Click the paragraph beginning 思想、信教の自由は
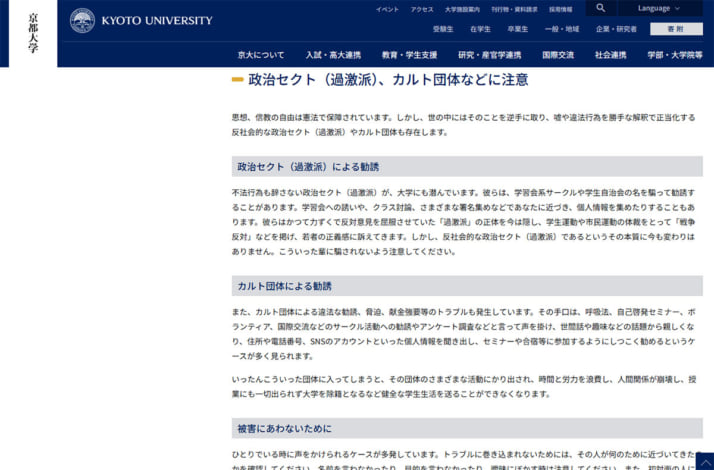The width and height of the screenshot is (714, 470). pyautogui.click(x=464, y=125)
